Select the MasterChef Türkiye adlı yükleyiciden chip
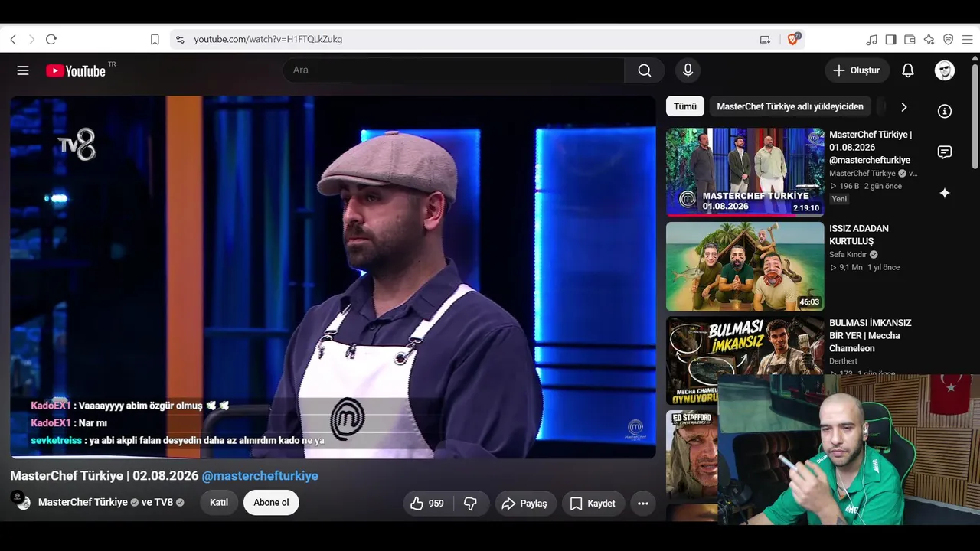980x551 pixels. [790, 106]
